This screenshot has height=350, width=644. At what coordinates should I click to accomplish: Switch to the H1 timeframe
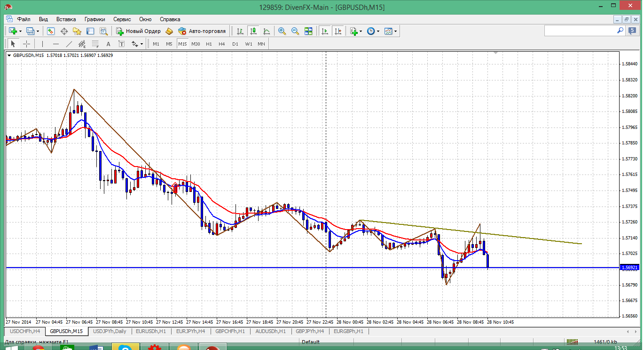point(209,44)
